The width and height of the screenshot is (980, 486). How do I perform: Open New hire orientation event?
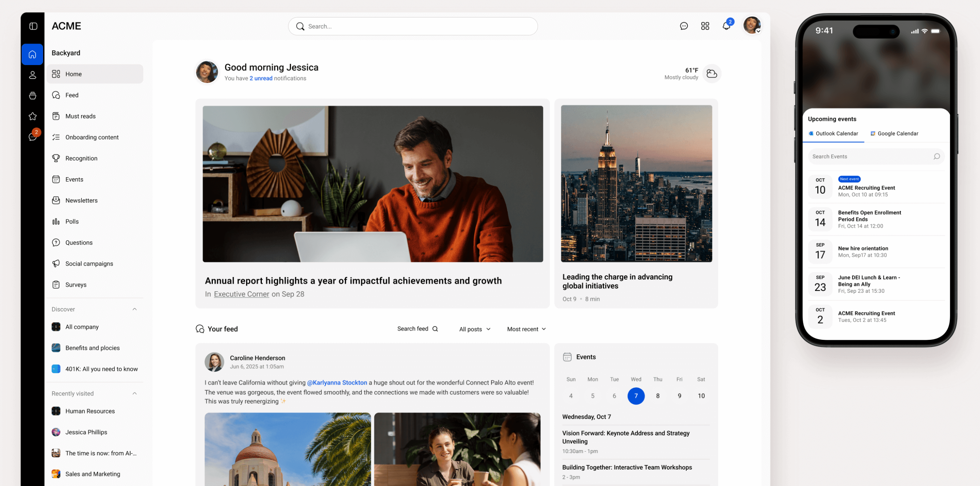click(x=876, y=252)
